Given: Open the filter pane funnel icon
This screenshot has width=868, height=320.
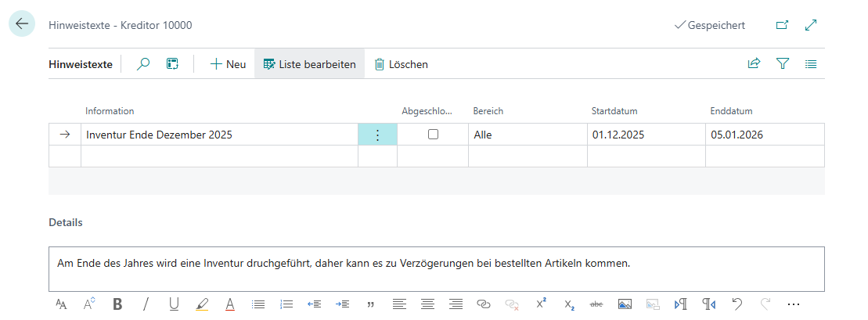Looking at the screenshot, I should coord(782,64).
